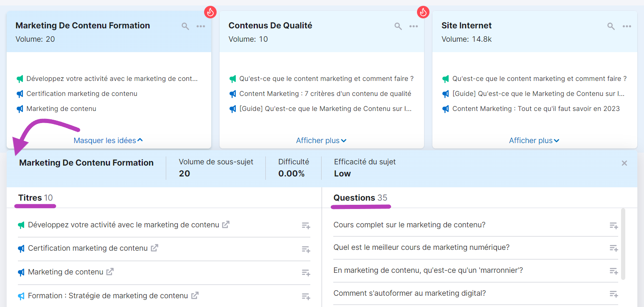Viewport: 644px width, 307px height.
Task: Click search icon on Site Internet card
Action: pyautogui.click(x=611, y=26)
